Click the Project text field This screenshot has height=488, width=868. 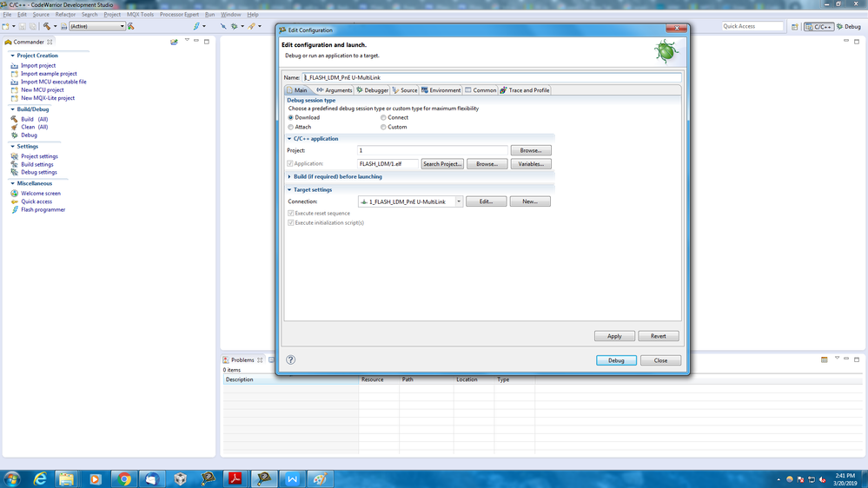pyautogui.click(x=433, y=150)
